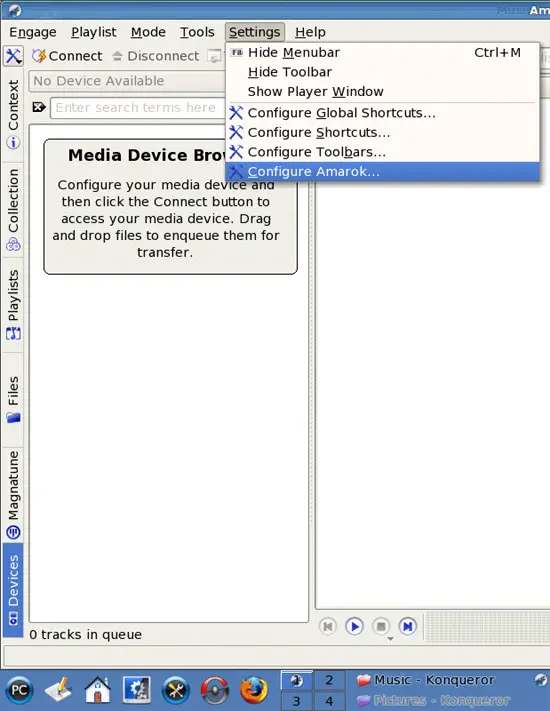
Task: Open the control center gear icon
Action: coord(137,690)
